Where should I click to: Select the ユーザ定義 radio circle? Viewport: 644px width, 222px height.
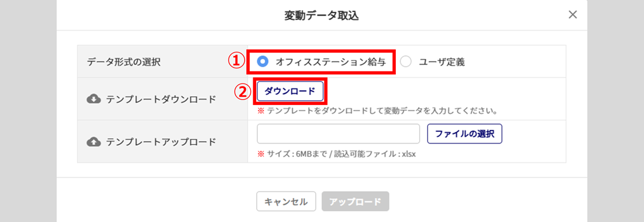point(406,62)
